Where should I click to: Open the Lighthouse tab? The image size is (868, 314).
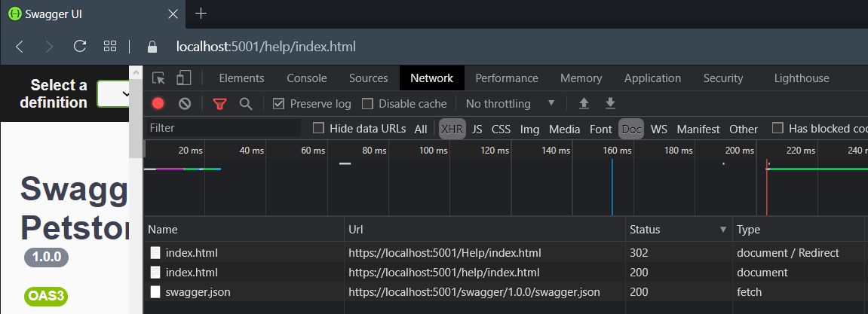[x=802, y=78]
